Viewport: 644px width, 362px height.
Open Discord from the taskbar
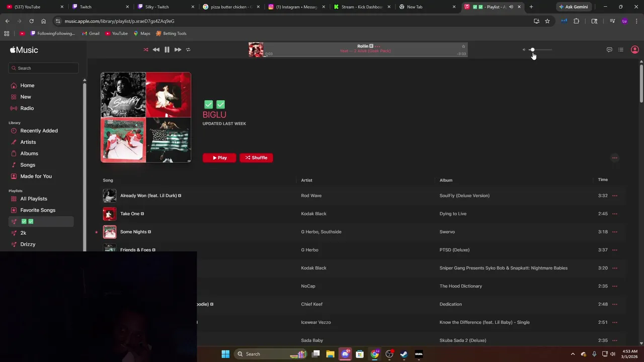pyautogui.click(x=345, y=354)
